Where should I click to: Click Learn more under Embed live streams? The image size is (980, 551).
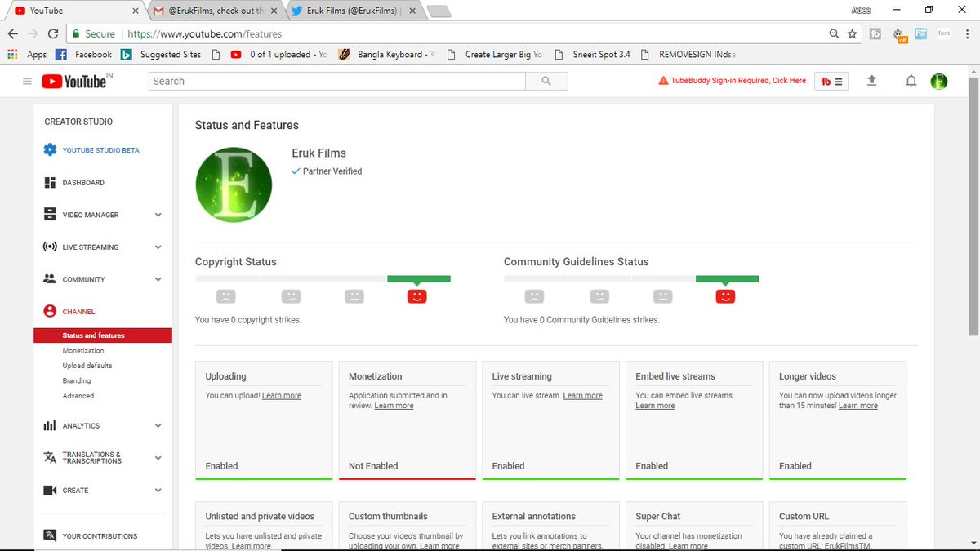(655, 406)
